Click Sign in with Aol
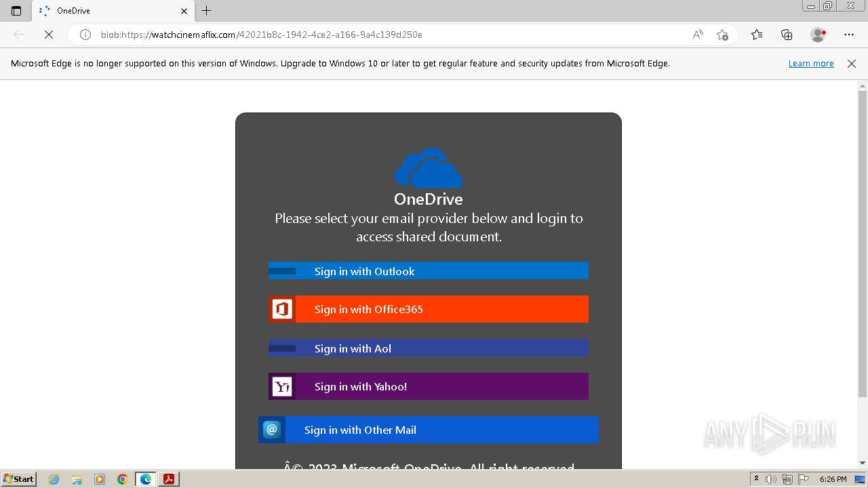The image size is (868, 488). pyautogui.click(x=429, y=348)
